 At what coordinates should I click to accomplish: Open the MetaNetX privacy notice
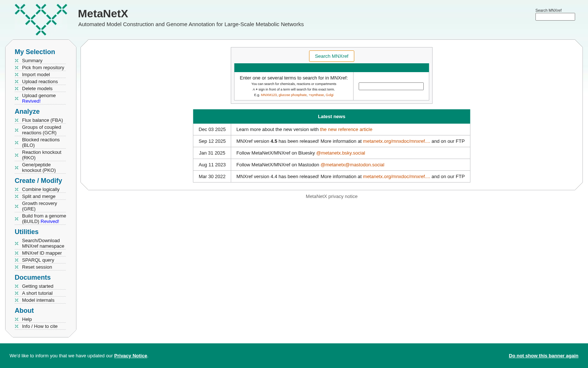(x=331, y=197)
